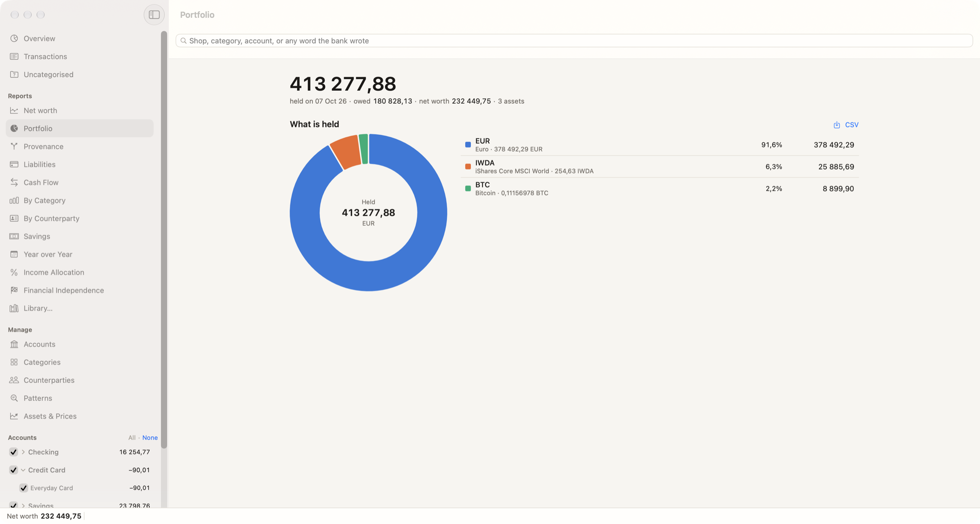Click the By Counterparty contact icon

tap(14, 218)
